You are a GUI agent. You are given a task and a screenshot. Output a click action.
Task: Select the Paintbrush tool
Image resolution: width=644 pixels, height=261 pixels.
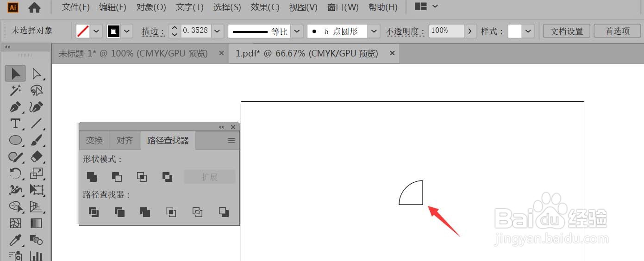(x=37, y=140)
